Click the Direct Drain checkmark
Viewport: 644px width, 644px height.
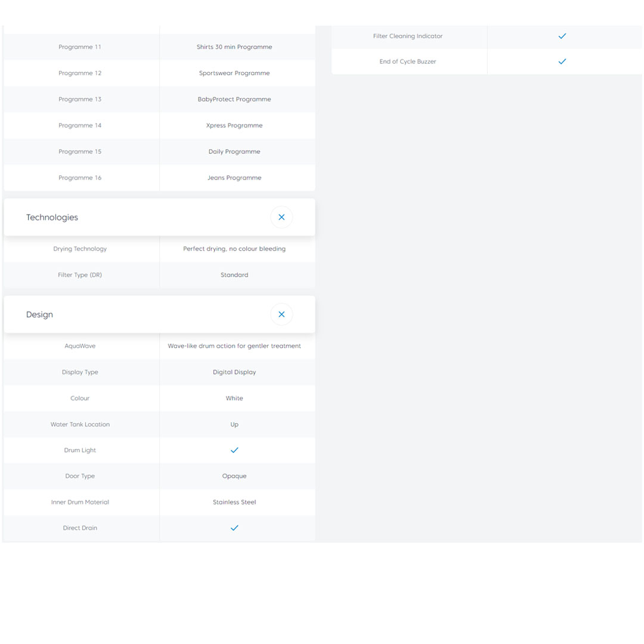pos(234,528)
